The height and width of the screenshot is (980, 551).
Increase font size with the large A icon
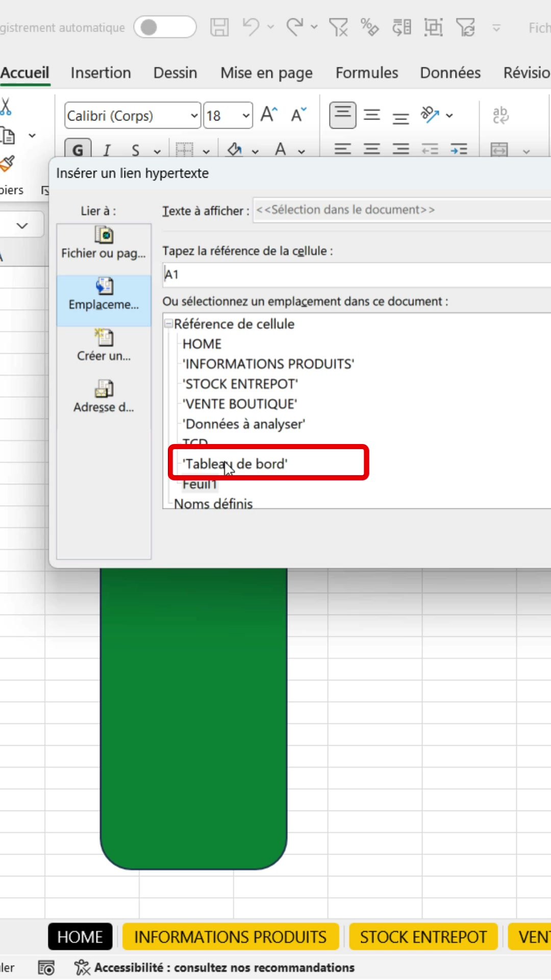(269, 114)
